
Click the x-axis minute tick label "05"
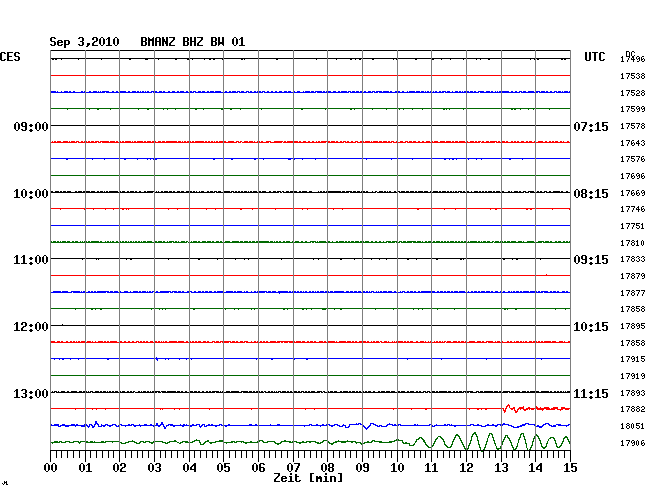(x=223, y=468)
